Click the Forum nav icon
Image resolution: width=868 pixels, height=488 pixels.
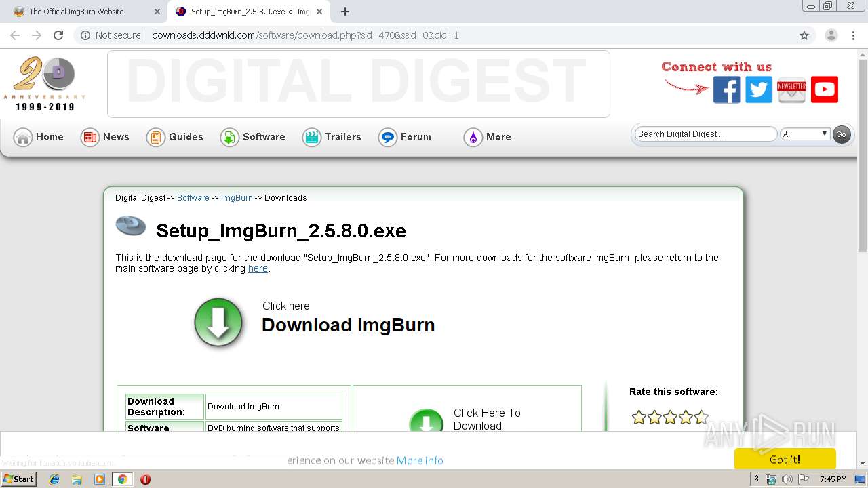[x=387, y=138]
